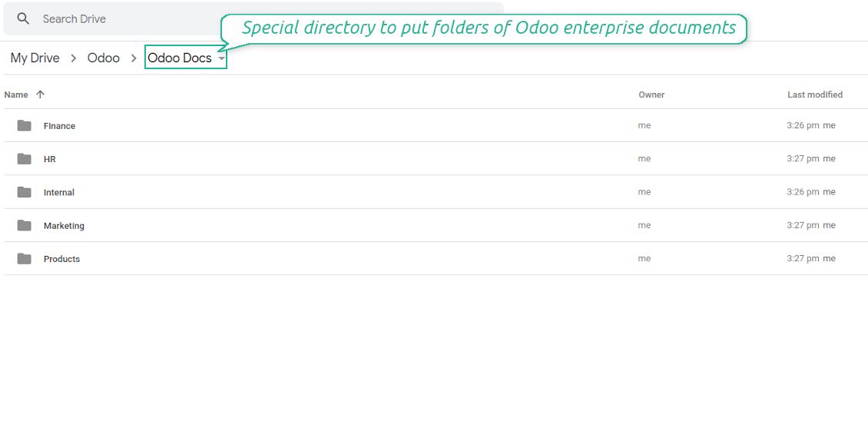
Task: Click the search magnifier icon
Action: coord(23,18)
